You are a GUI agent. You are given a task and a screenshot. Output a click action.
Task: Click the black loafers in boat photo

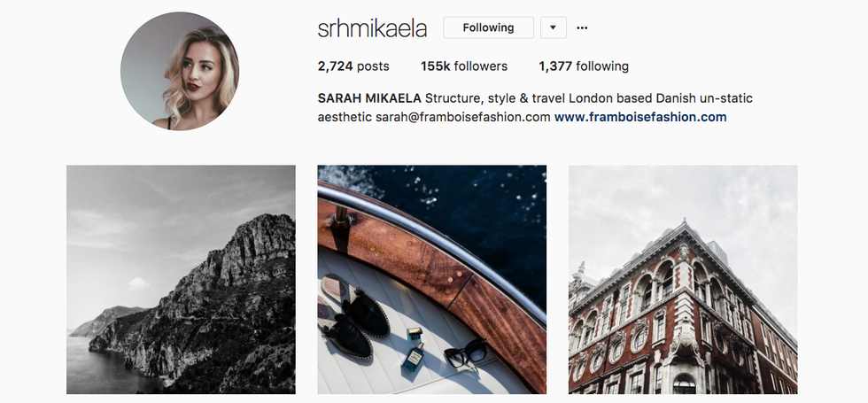(x=354, y=315)
